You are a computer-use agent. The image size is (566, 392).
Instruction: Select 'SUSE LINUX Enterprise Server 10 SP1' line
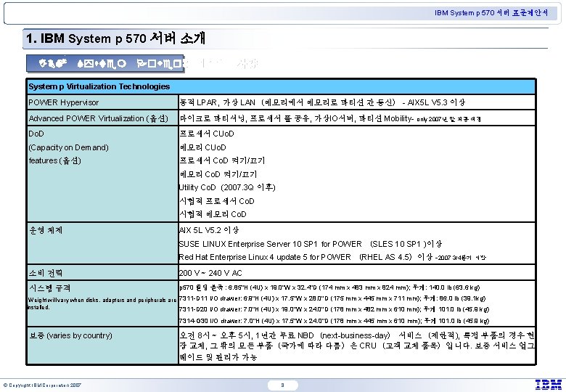311,244
